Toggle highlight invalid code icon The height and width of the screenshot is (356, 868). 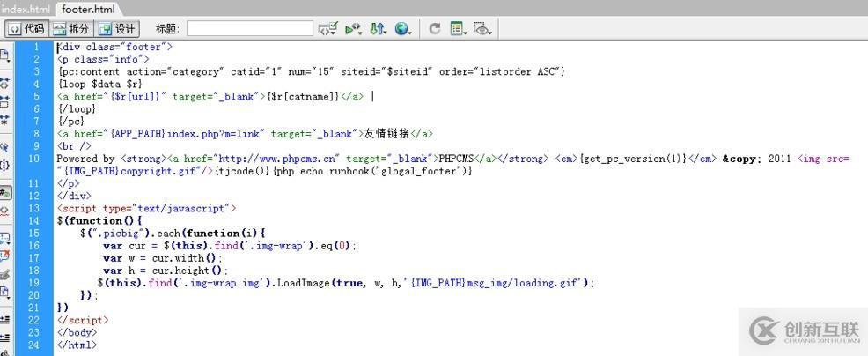[x=4, y=211]
